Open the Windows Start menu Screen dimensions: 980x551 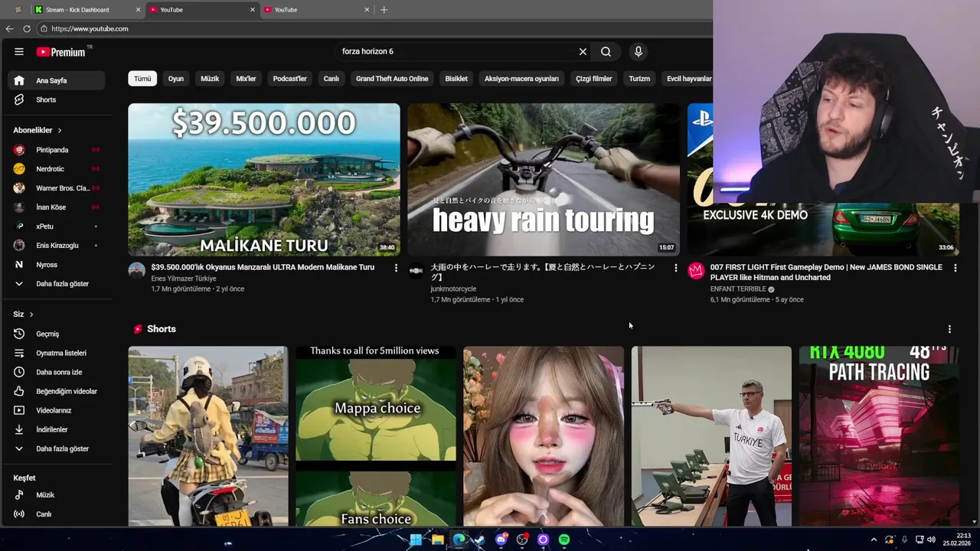click(416, 540)
